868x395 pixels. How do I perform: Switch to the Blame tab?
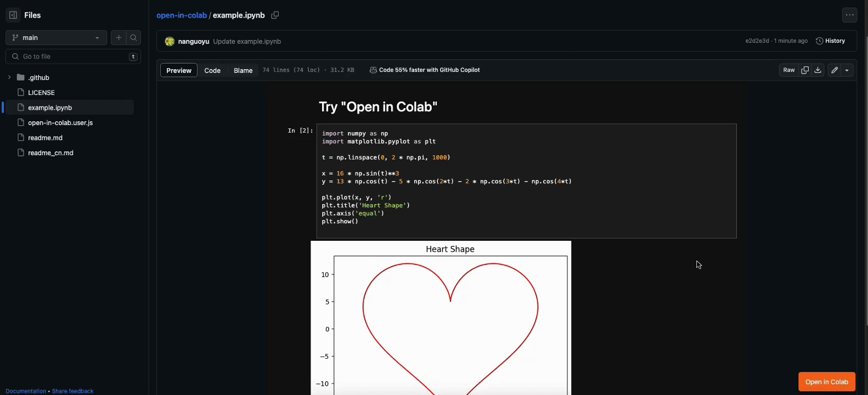coord(243,70)
